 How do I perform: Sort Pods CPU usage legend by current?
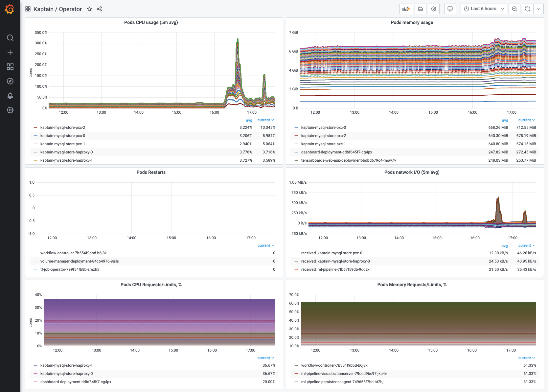pyautogui.click(x=266, y=120)
